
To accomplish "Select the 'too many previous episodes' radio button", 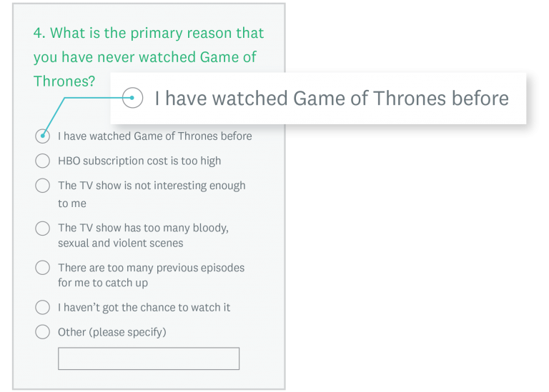I will click(x=43, y=268).
